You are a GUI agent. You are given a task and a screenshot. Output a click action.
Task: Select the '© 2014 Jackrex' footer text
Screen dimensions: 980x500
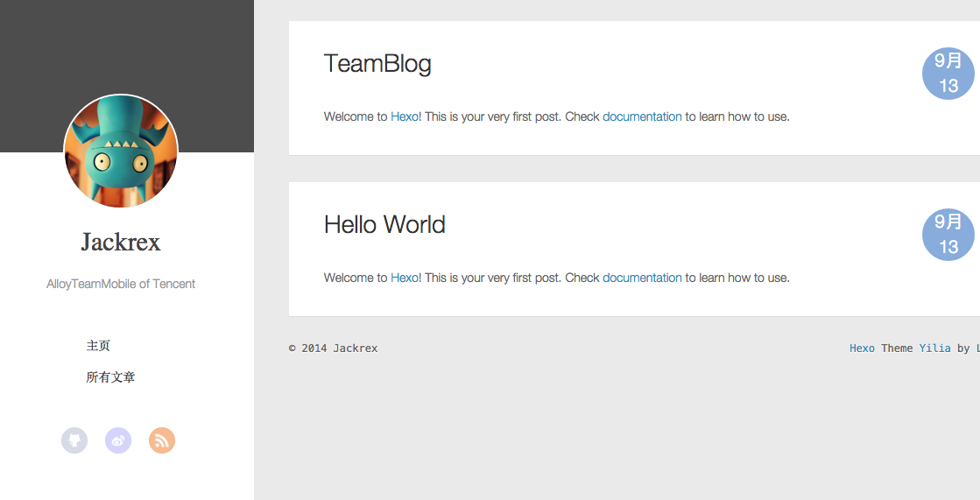[333, 349]
